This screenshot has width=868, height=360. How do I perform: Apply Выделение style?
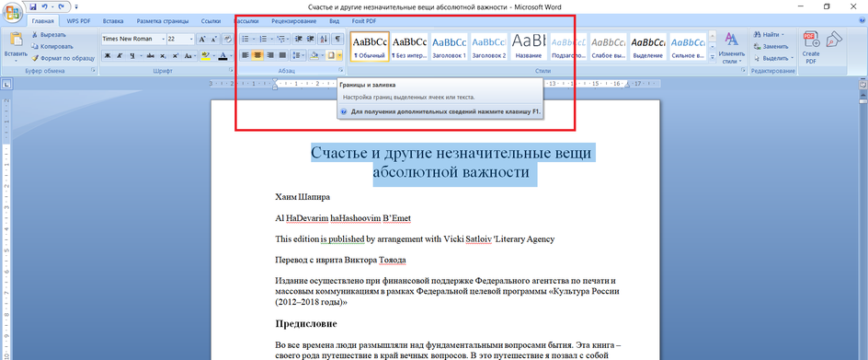(647, 46)
